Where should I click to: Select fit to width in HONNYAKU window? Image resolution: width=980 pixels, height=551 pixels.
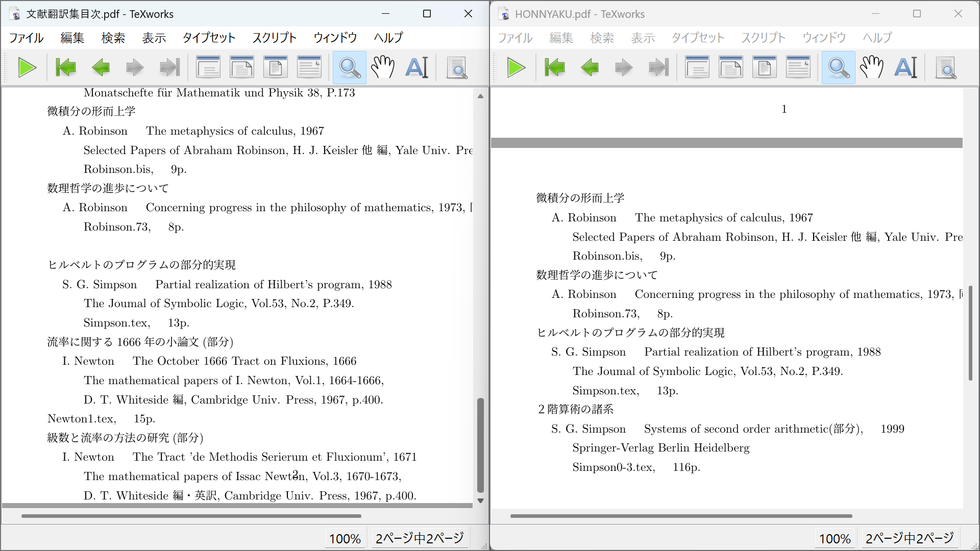point(731,68)
